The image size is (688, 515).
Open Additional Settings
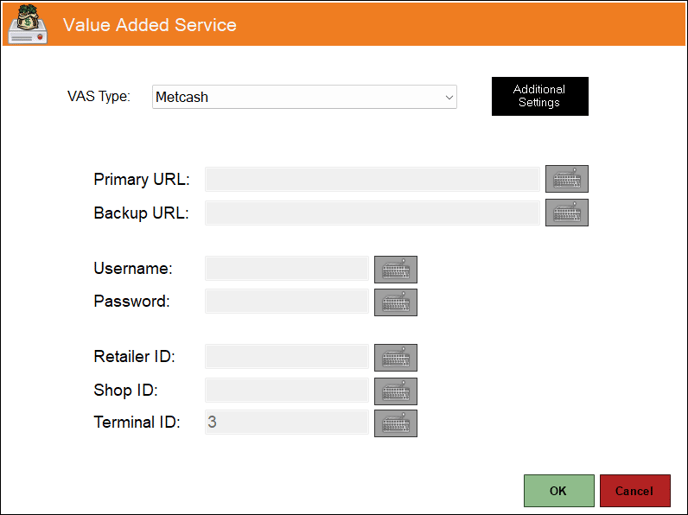click(x=540, y=96)
